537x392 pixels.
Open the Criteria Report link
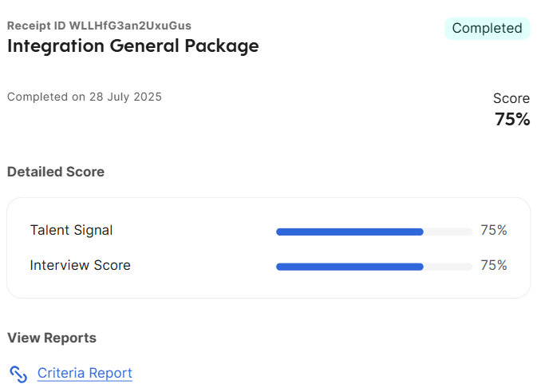point(85,373)
